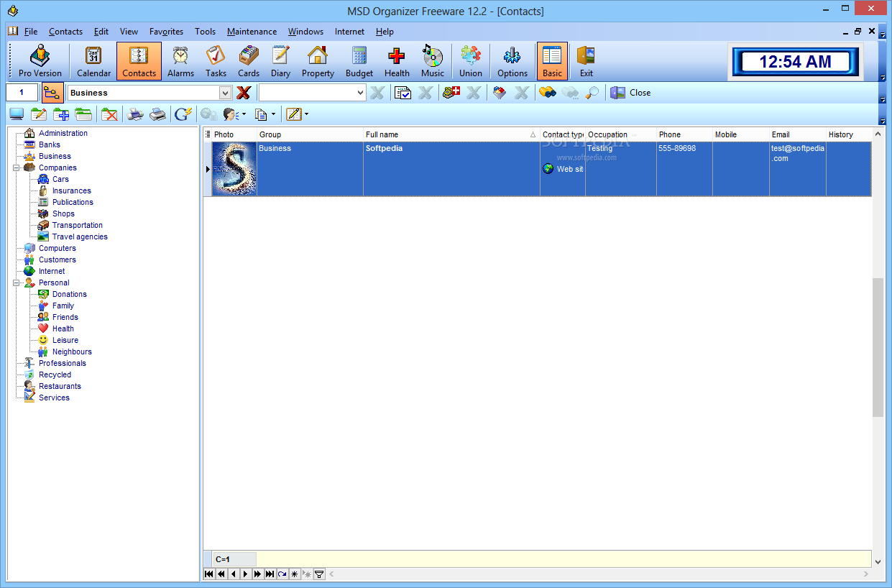Select the Neighbours tree item
Viewport: 892px width, 588px height.
(x=72, y=352)
